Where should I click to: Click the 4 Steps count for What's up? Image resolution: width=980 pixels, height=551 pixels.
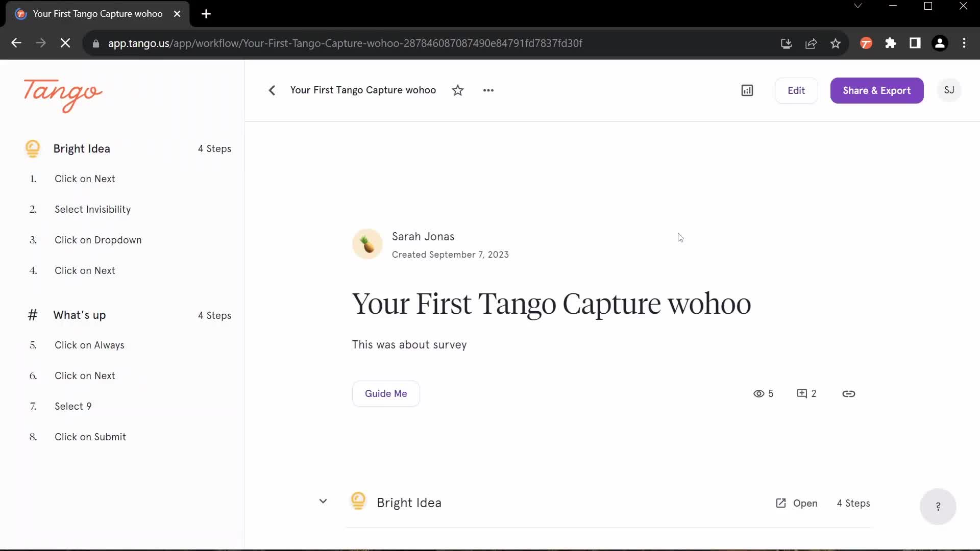(x=214, y=315)
